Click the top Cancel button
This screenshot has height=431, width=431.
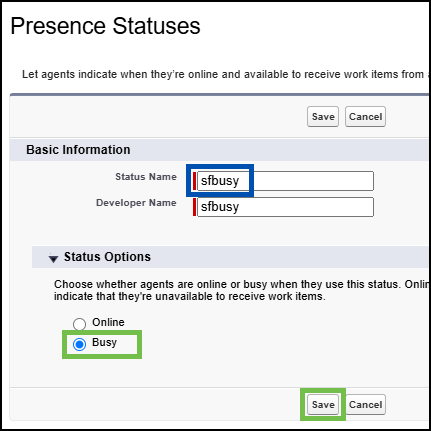point(365,117)
